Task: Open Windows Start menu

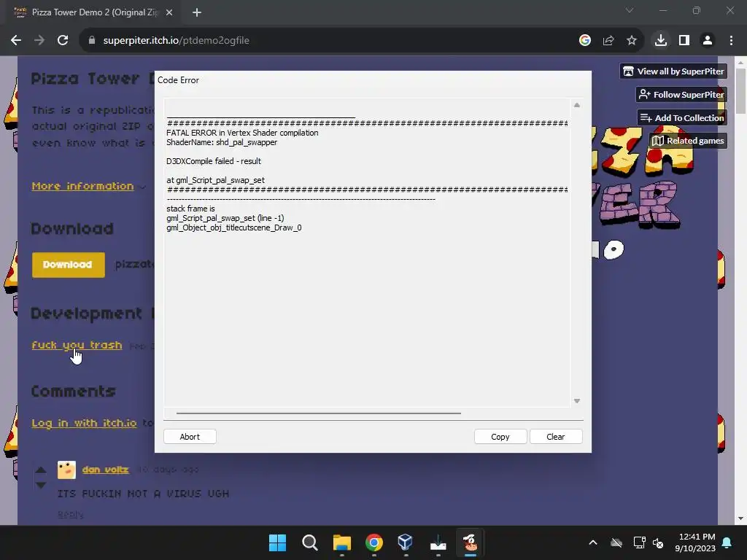Action: [277, 542]
